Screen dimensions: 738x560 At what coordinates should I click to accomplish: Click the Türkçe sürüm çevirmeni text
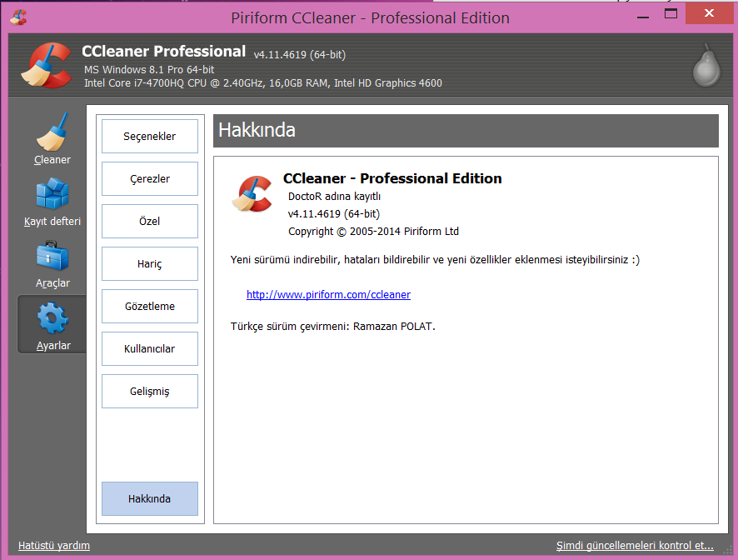tap(332, 327)
